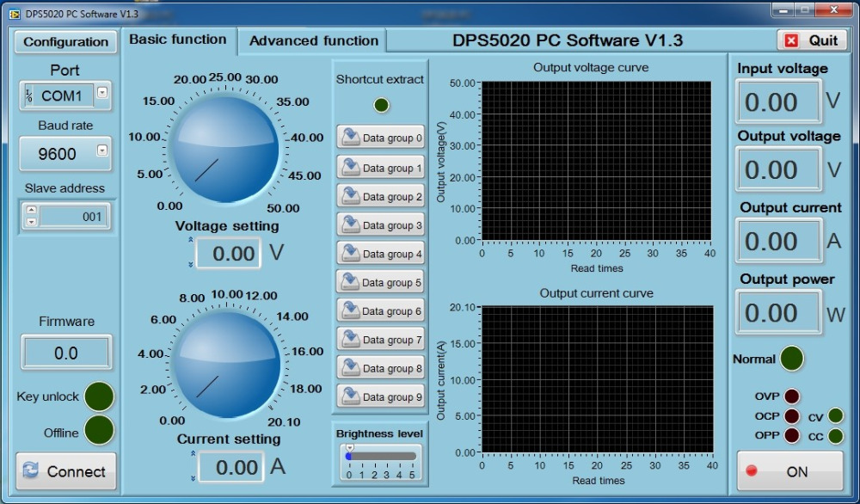Image resolution: width=860 pixels, height=504 pixels.
Task: Click the voltage setting knob
Action: tap(226, 149)
